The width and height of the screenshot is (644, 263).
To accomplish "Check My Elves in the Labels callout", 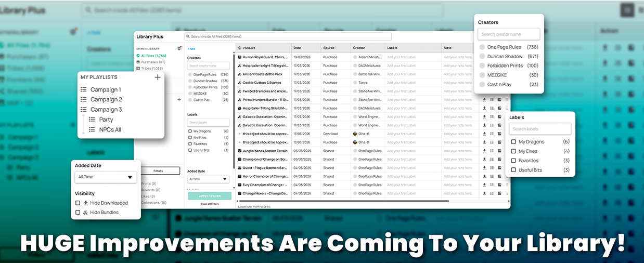I will 513,151.
